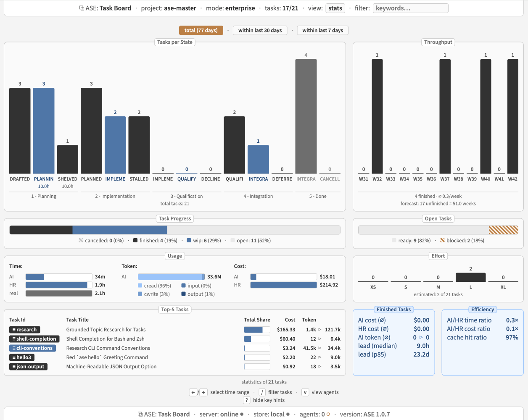Viewport: 528px width, 420px height.
Task: Click the left arrow key hint
Action: (193, 392)
